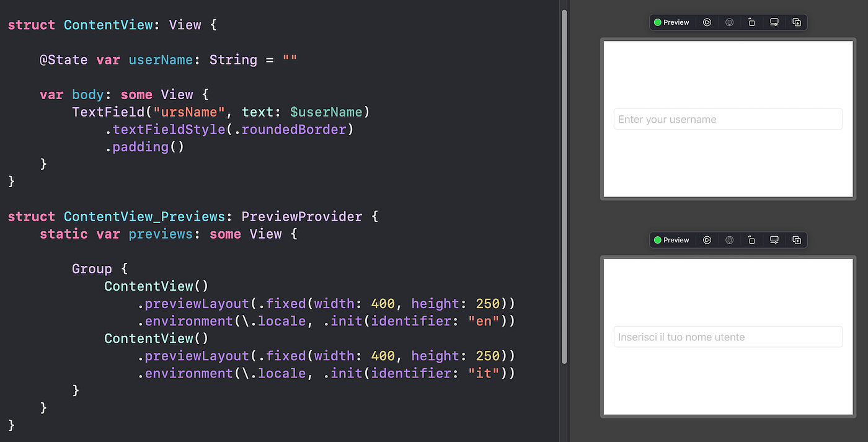Select the Preview label on the English canvas
The height and width of the screenshot is (442, 868).
coord(676,22)
